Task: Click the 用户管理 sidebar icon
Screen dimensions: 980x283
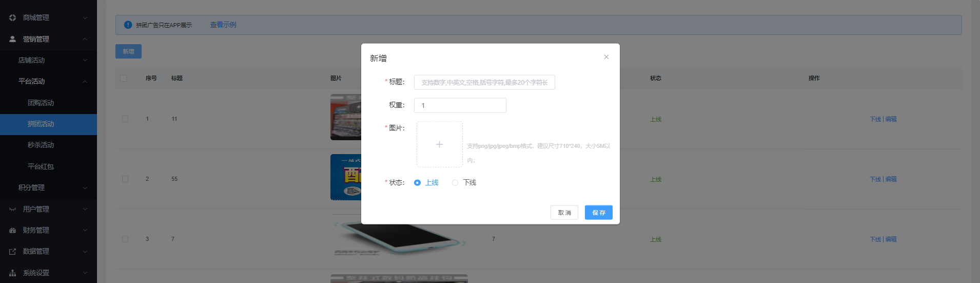Action: pyautogui.click(x=12, y=209)
